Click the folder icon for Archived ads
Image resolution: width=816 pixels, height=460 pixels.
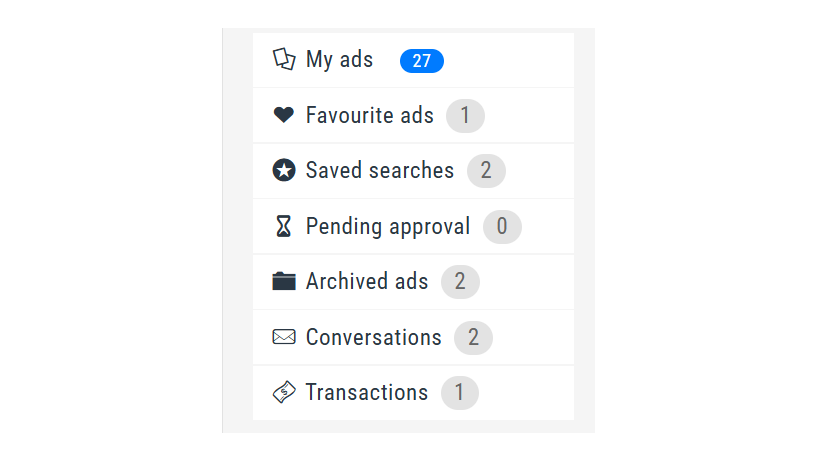[x=284, y=281]
